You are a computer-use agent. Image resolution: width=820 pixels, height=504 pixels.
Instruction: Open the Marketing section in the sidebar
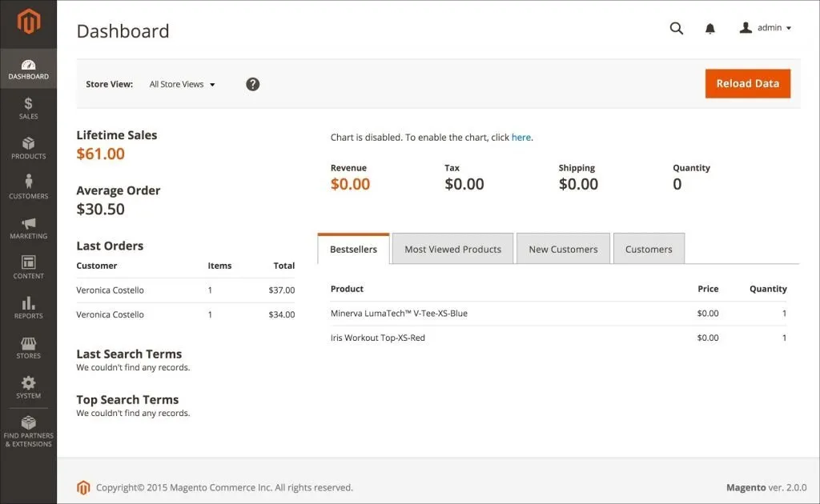point(28,229)
